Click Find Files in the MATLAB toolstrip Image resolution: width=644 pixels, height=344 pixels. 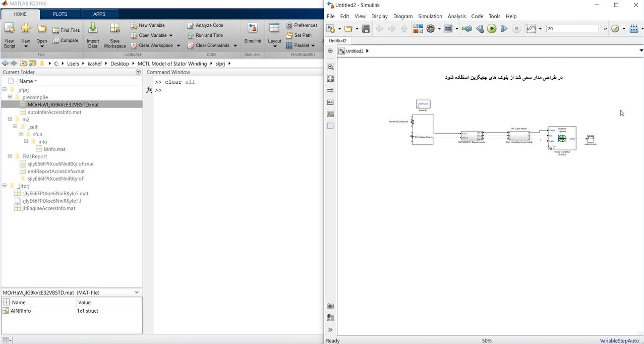click(66, 30)
